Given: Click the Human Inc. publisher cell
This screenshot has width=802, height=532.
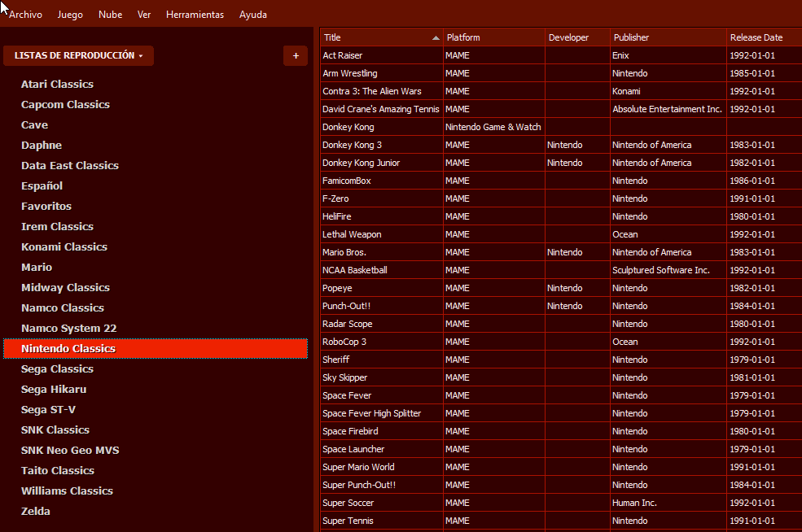Looking at the screenshot, I should 668,503.
